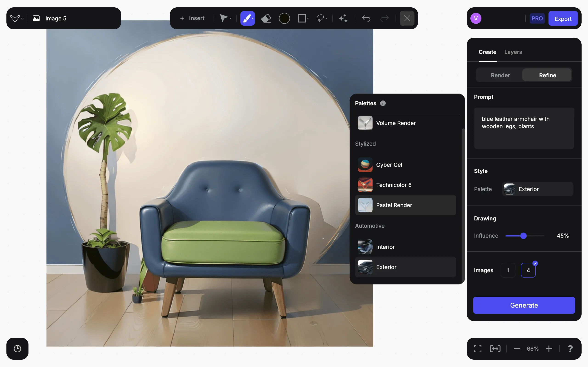Expand the brush tool chevron
This screenshot has width=588, height=367.
(253, 18)
